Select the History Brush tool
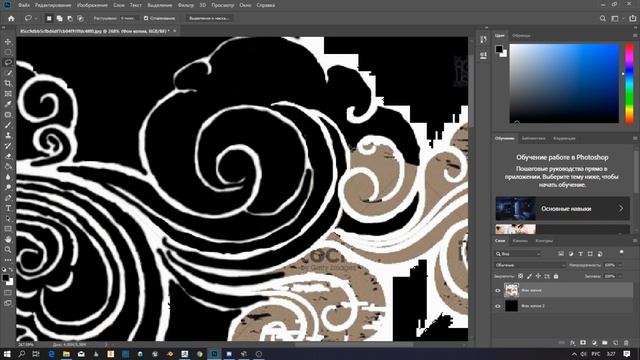Screen dimensions: 640x360 tap(8, 146)
